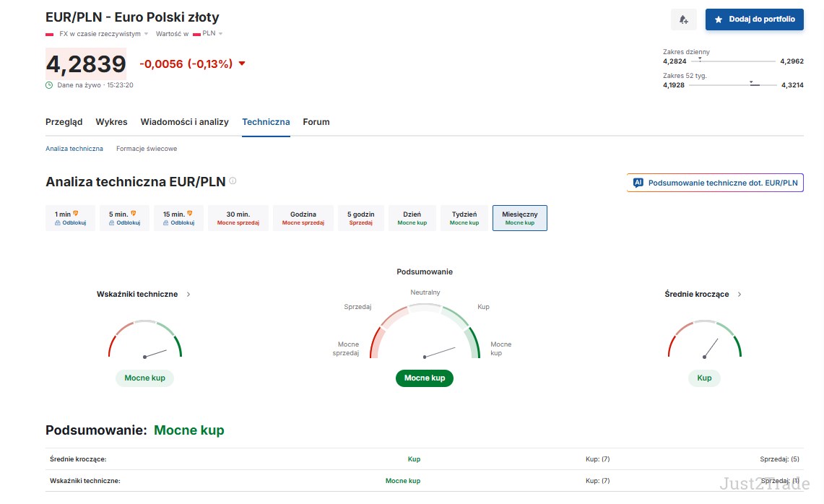Select the Tydzień timeframe
Image resolution: width=824 pixels, height=504 pixels.
coord(464,218)
